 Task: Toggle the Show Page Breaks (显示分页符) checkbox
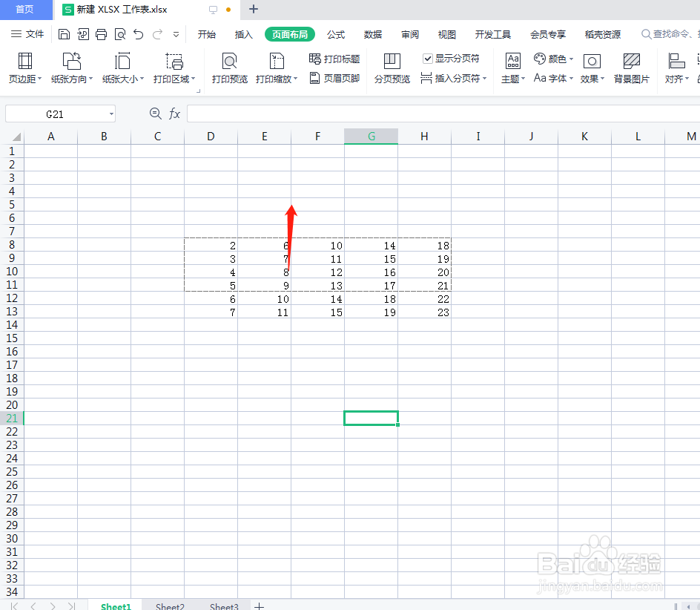pos(428,59)
